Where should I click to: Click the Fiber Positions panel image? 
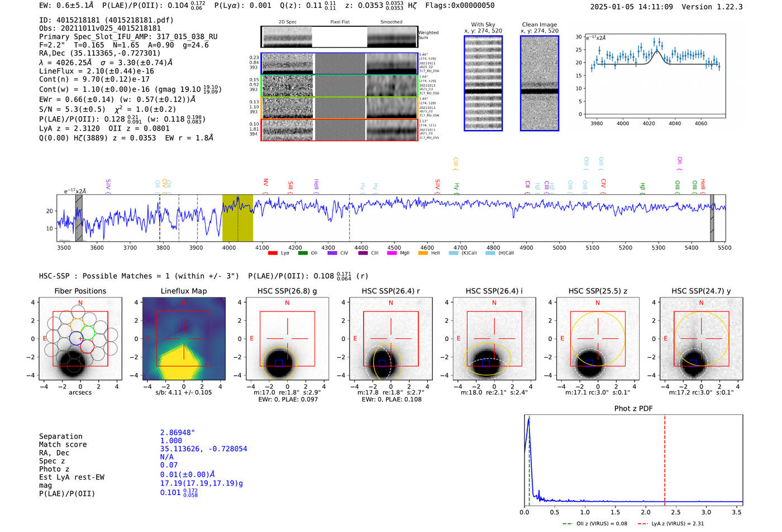coord(80,338)
